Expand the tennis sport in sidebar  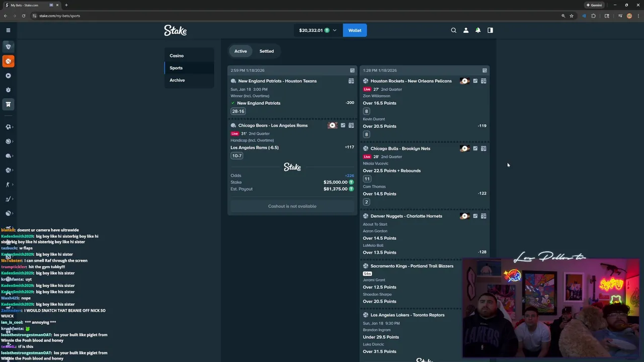[8, 141]
